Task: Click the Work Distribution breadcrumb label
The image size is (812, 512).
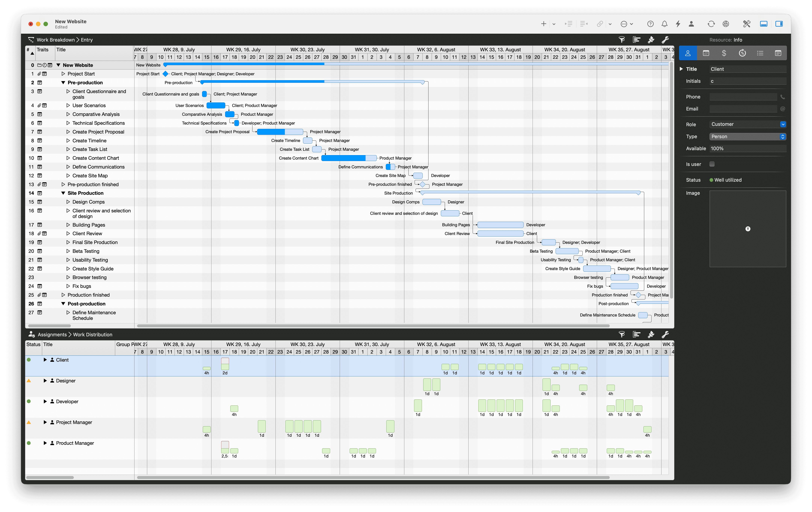Action: point(93,335)
